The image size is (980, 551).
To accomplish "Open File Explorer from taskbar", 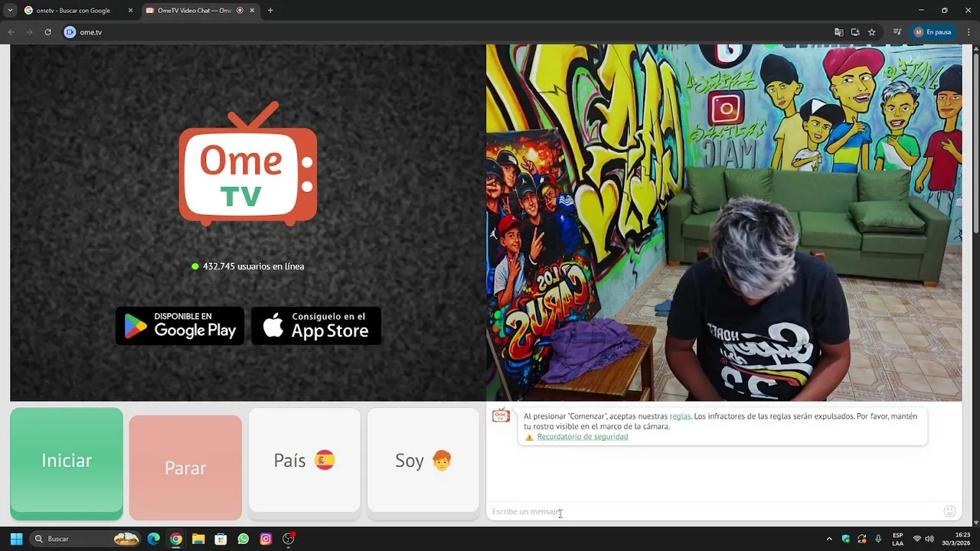I will pyautogui.click(x=198, y=539).
